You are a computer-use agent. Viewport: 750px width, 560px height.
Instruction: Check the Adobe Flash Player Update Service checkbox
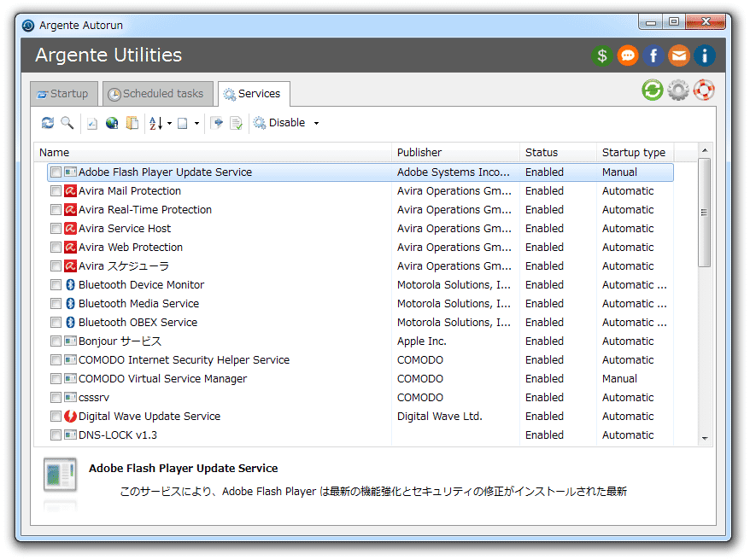coord(56,172)
